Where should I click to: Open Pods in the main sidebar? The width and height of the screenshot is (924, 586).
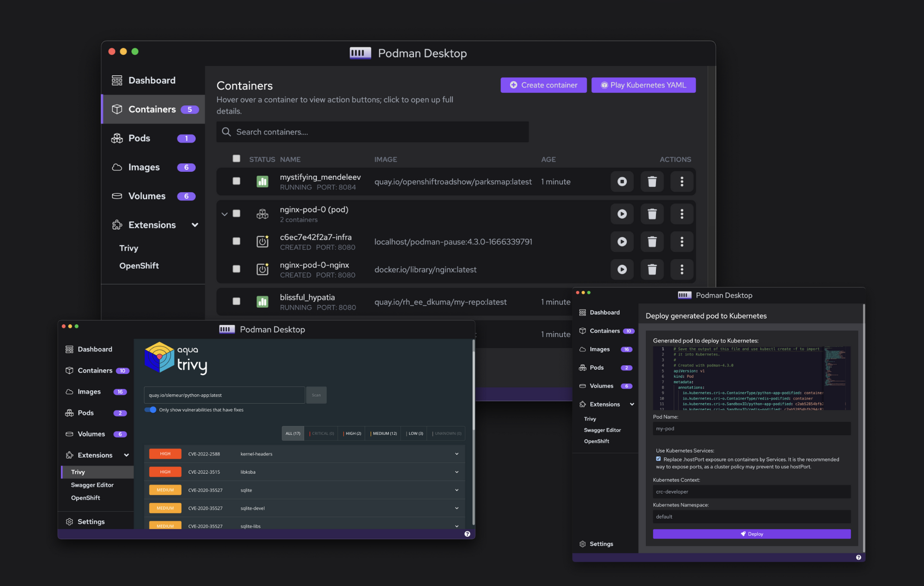click(x=139, y=138)
